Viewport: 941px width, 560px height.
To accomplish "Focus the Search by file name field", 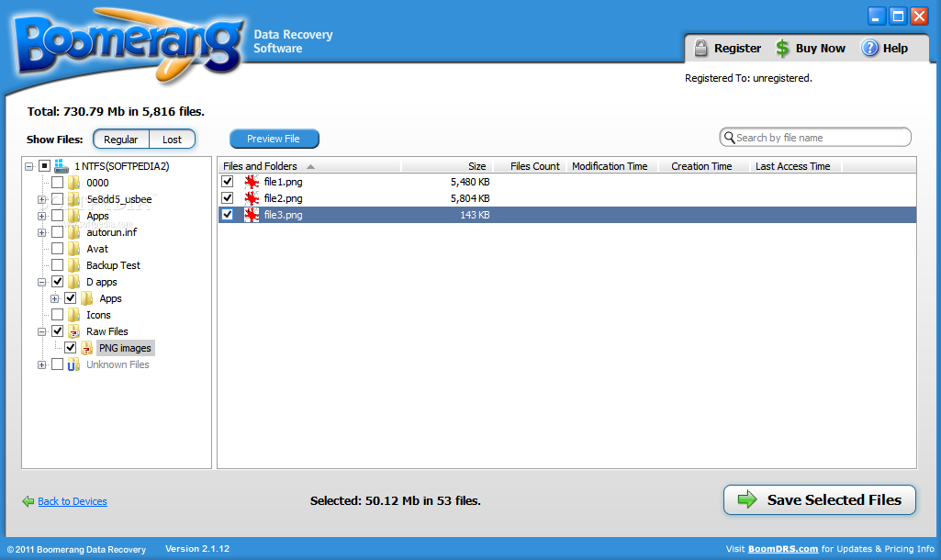I will coord(815,138).
